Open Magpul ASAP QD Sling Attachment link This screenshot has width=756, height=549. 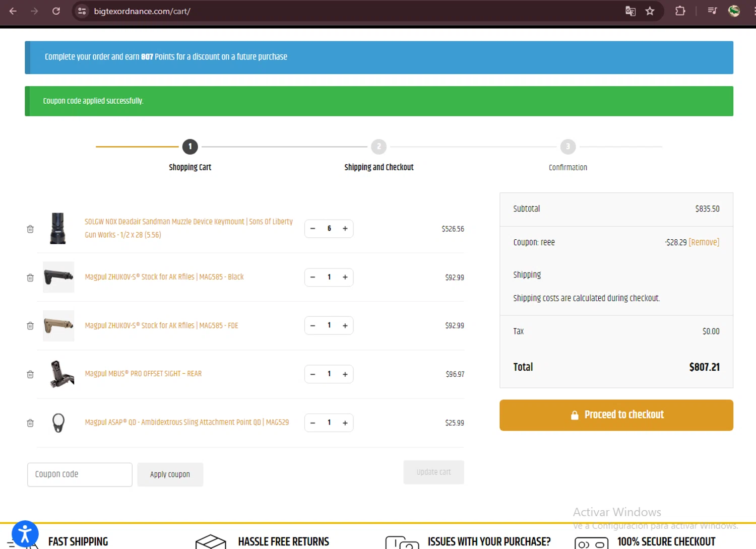click(187, 422)
